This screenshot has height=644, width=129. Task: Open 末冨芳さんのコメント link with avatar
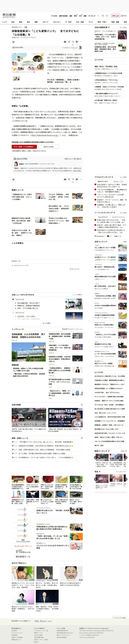[x=72, y=48]
